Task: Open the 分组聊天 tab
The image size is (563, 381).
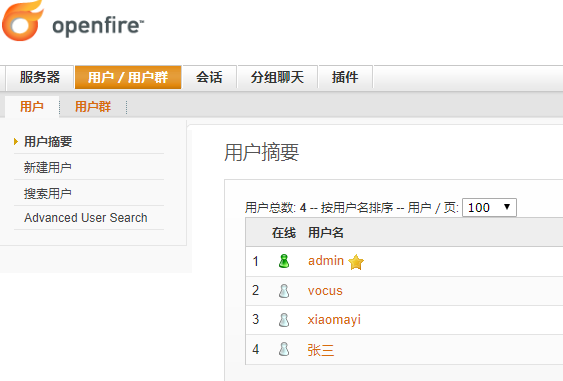Action: click(x=277, y=77)
